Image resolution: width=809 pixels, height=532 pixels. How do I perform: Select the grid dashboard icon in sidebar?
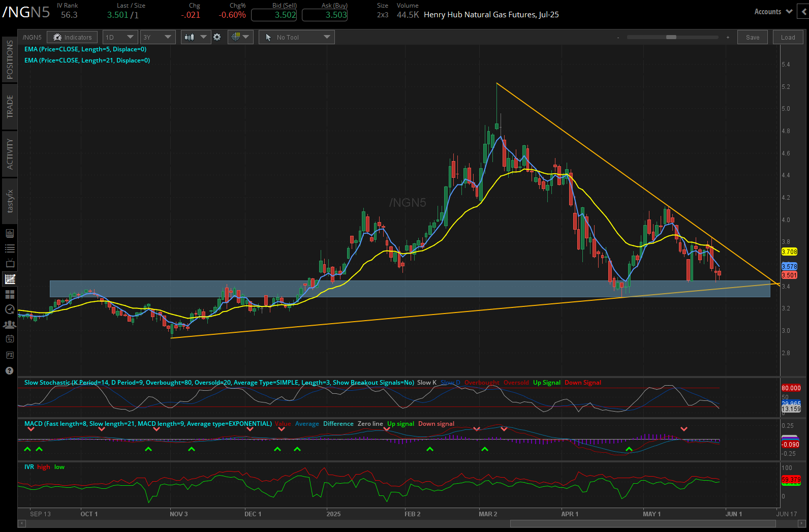click(10, 294)
